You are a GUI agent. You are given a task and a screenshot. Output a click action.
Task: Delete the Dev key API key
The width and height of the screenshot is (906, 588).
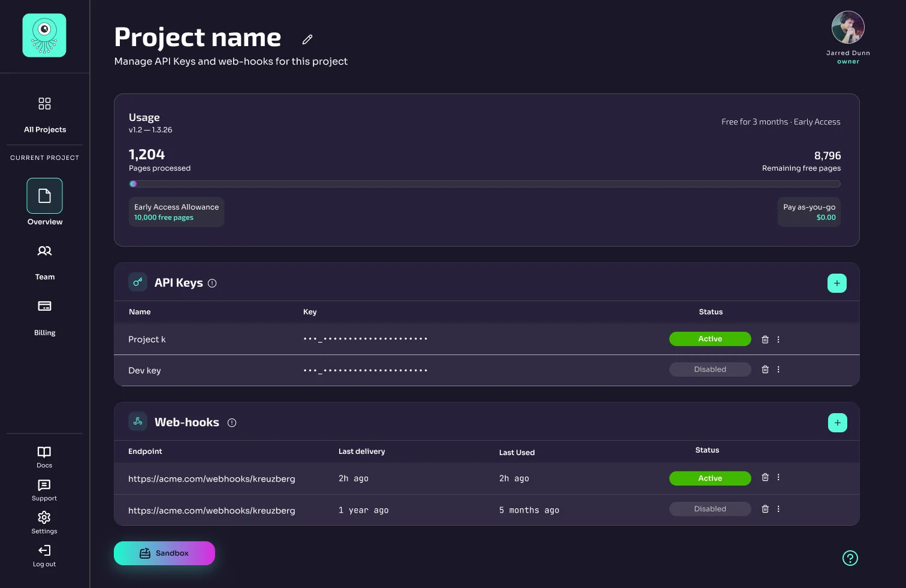click(x=765, y=369)
